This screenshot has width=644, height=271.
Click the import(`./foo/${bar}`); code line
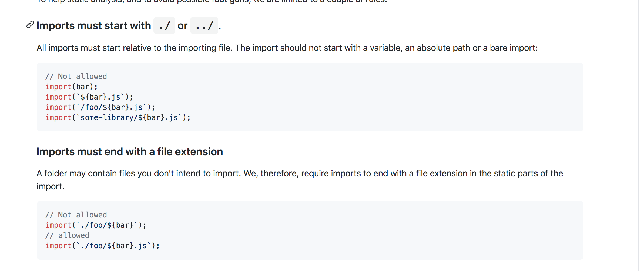(96, 225)
